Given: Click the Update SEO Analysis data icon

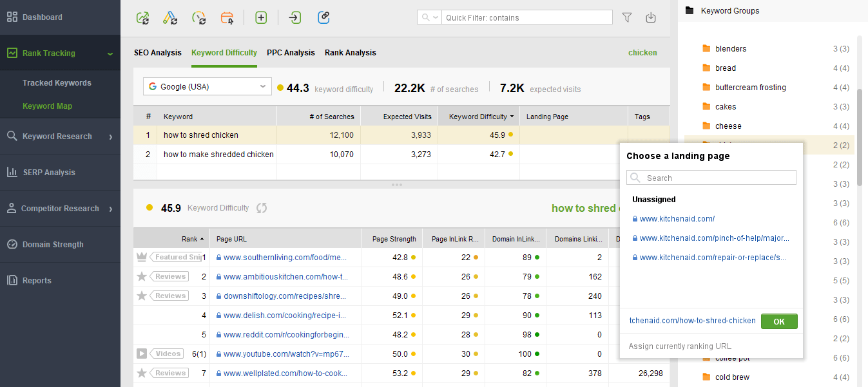Looking at the screenshot, I should [142, 17].
